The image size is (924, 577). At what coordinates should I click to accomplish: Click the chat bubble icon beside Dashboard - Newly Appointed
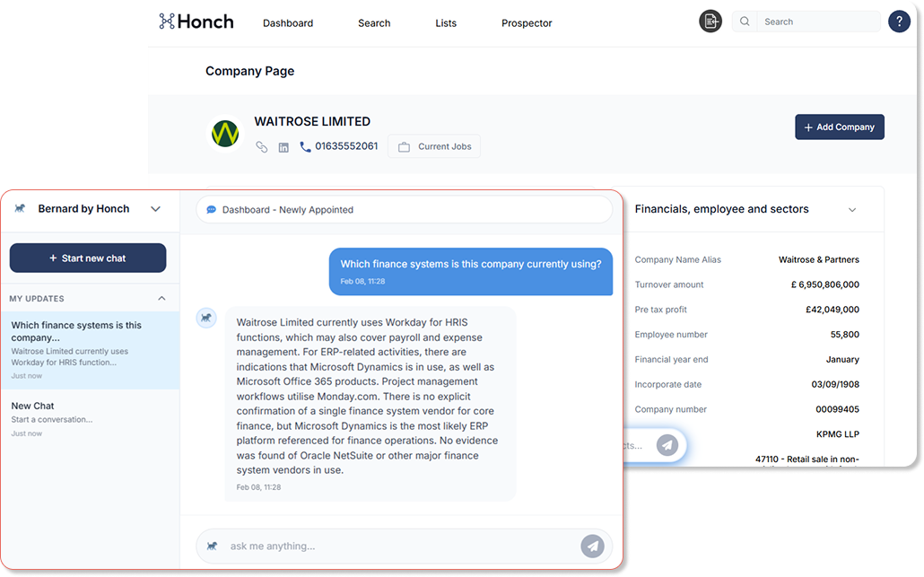click(x=211, y=209)
